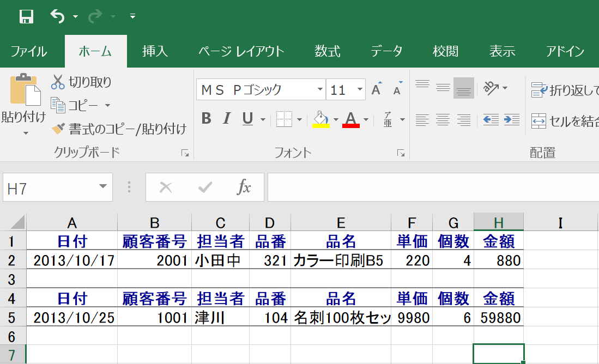The height and width of the screenshot is (364, 599).
Task: Expand the Name Box dropdown for H7
Action: 102,187
